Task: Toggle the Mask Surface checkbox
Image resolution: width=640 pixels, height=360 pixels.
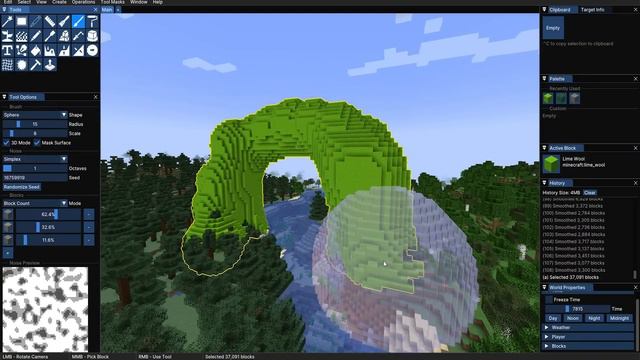Action: (x=37, y=142)
